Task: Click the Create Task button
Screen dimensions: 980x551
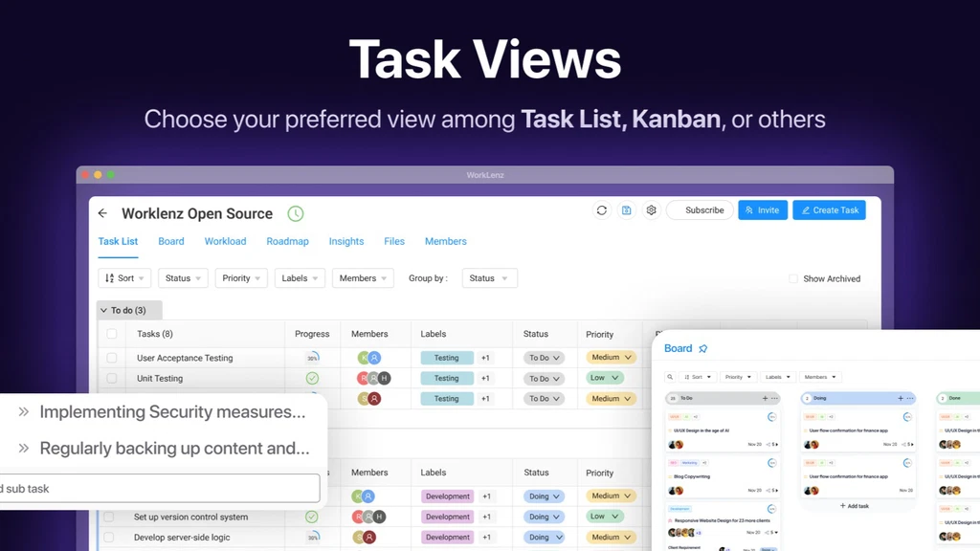Action: 829,209
